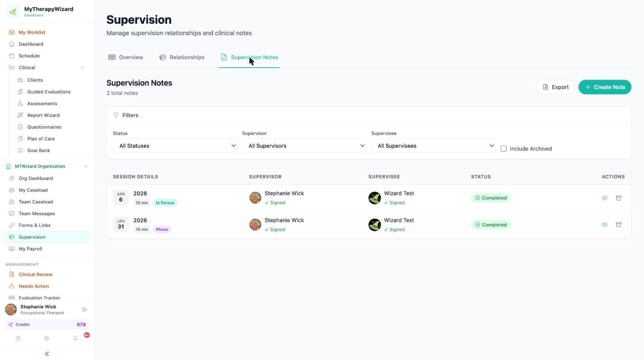
Task: Open the Goal Bank item
Action: point(38,150)
